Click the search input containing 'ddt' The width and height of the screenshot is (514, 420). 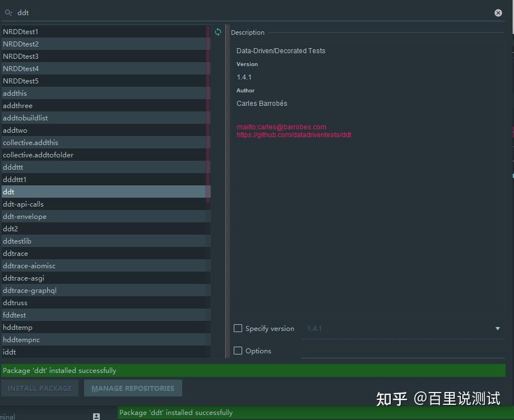tap(112, 12)
